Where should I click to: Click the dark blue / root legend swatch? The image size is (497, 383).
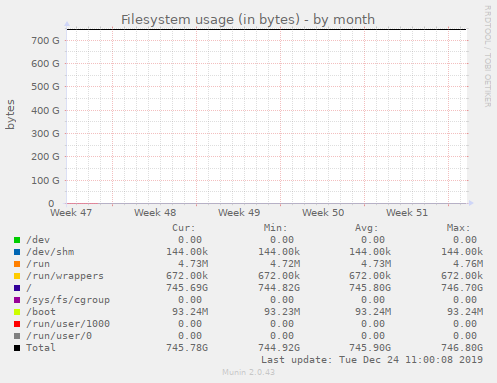[x=17, y=288]
